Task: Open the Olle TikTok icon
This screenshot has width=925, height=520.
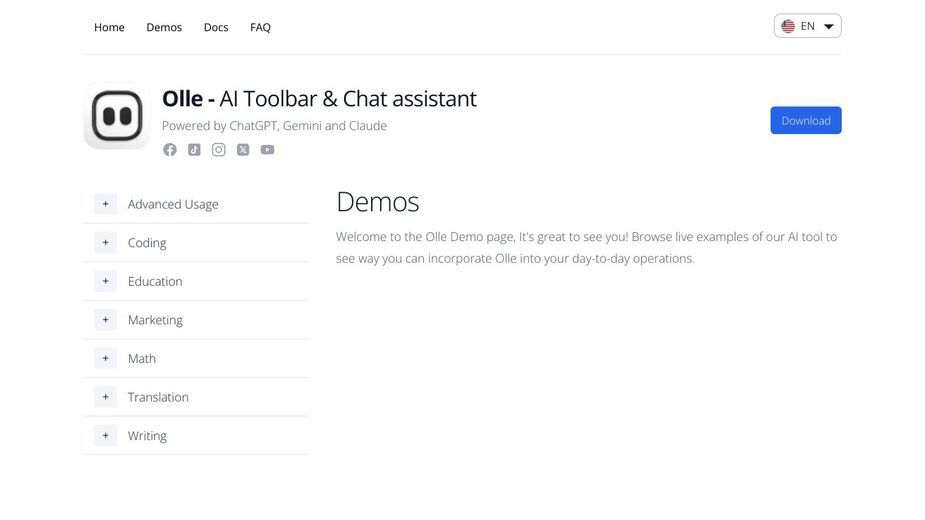Action: pyautogui.click(x=194, y=150)
